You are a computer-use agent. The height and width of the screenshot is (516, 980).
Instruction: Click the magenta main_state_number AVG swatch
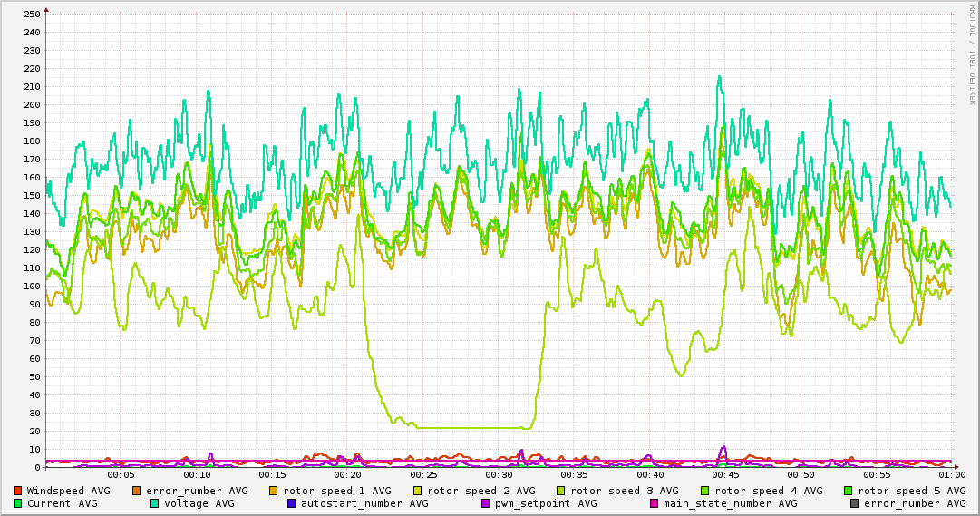tap(655, 503)
